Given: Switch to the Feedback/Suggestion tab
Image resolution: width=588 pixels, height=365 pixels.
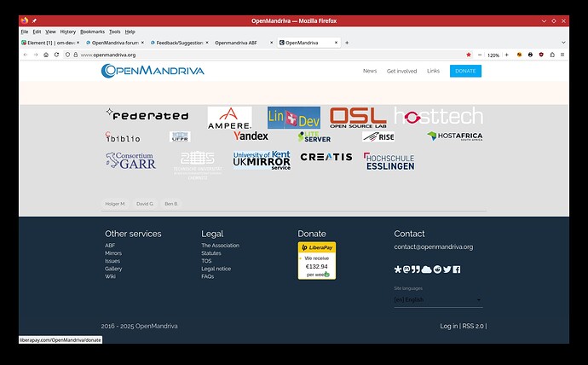Looking at the screenshot, I should click(179, 43).
